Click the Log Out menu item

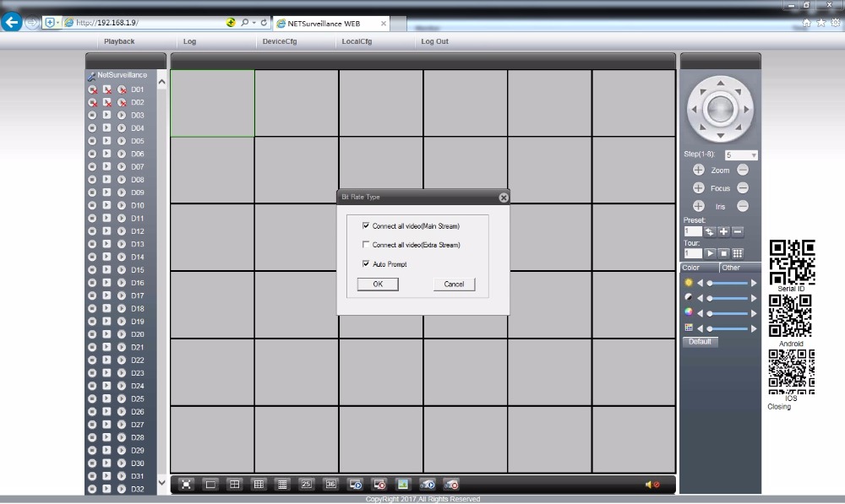point(434,41)
